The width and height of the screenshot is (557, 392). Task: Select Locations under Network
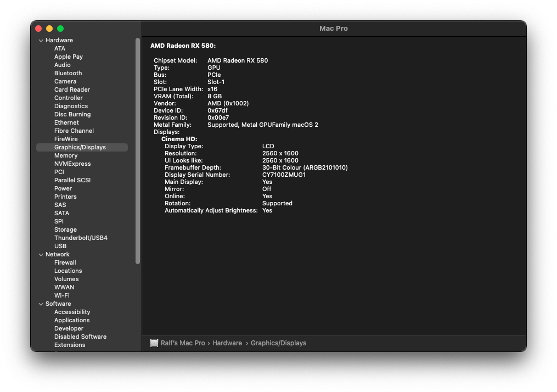68,271
